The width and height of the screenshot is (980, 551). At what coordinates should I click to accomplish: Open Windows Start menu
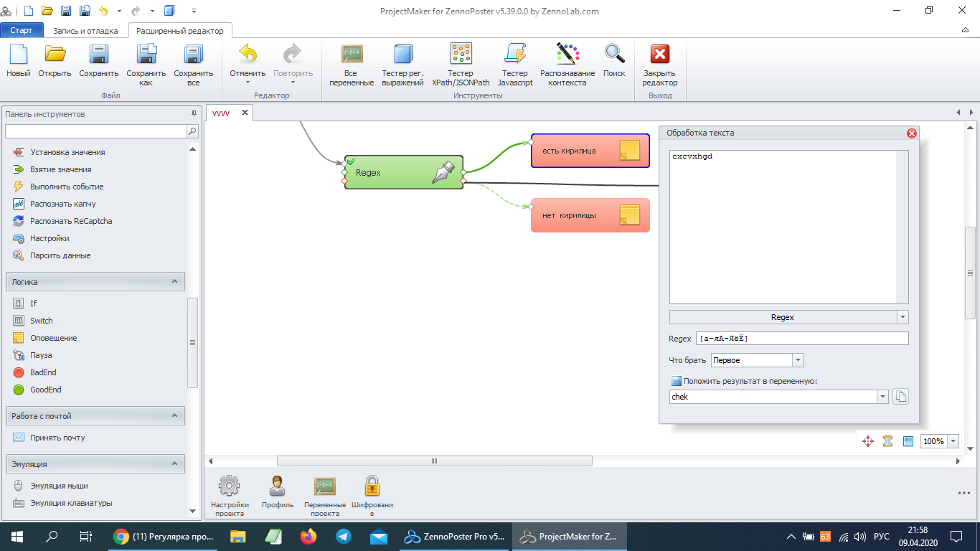(17, 536)
